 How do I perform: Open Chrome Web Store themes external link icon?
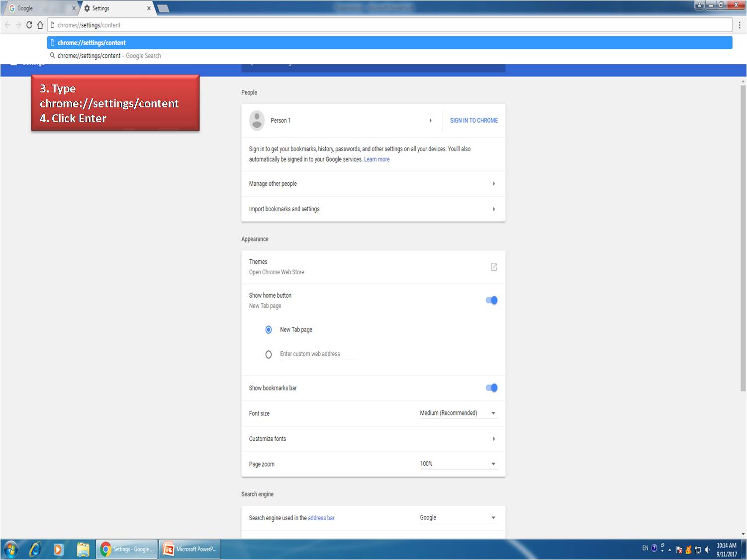(x=494, y=267)
